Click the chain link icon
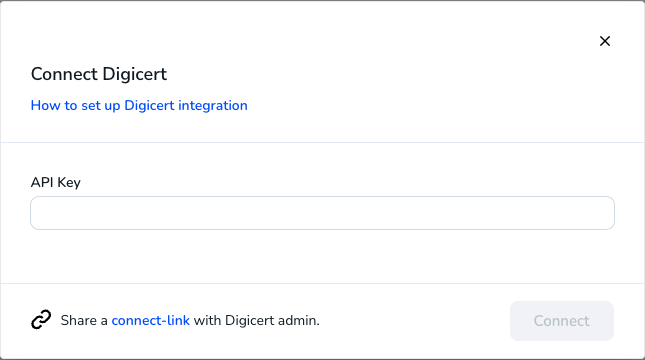The width and height of the screenshot is (645, 360). point(41,320)
